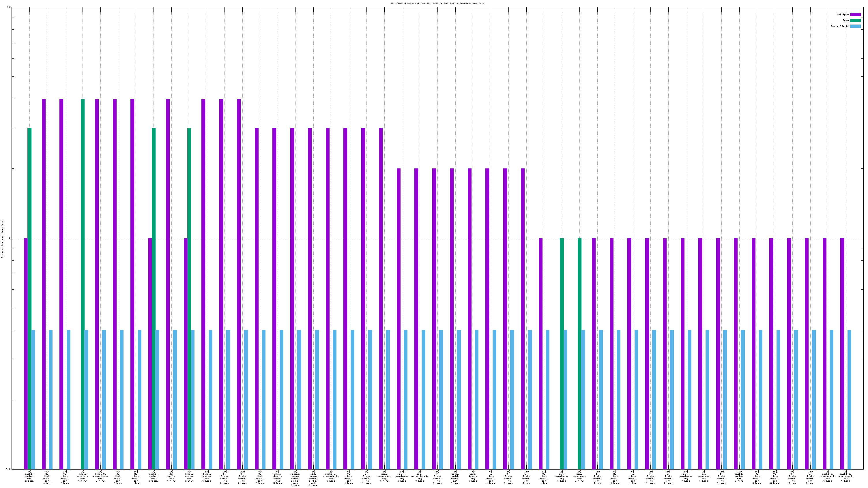
Task: Click the recent.spam.dnsbl.sorbs.net 5 hops label
Action: 295,478
